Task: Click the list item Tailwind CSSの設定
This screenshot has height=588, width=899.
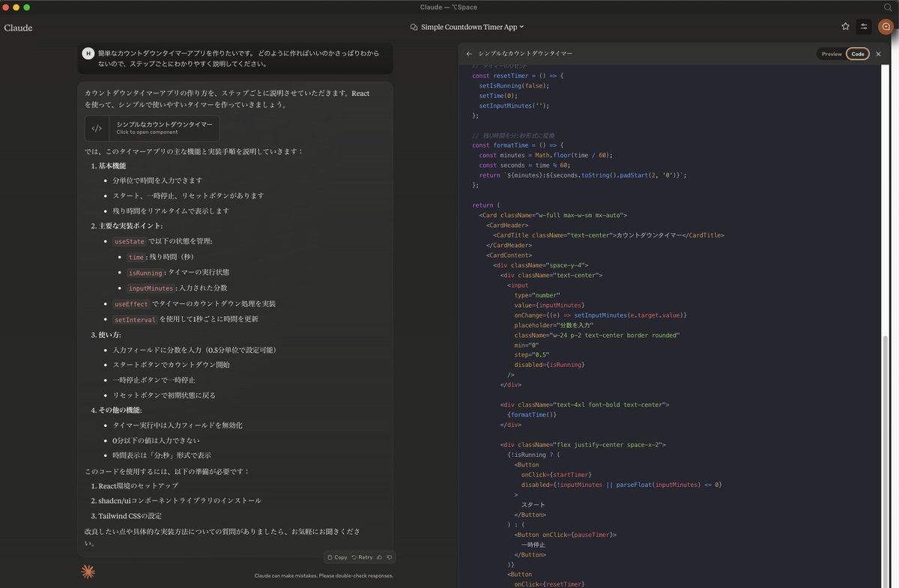Action: tap(130, 516)
